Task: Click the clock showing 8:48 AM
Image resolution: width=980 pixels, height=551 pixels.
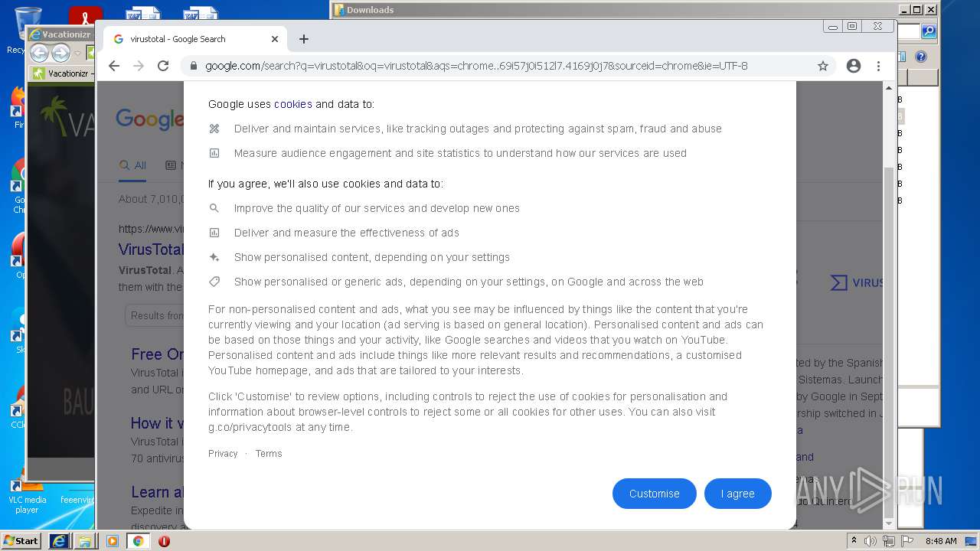Action: tap(941, 541)
